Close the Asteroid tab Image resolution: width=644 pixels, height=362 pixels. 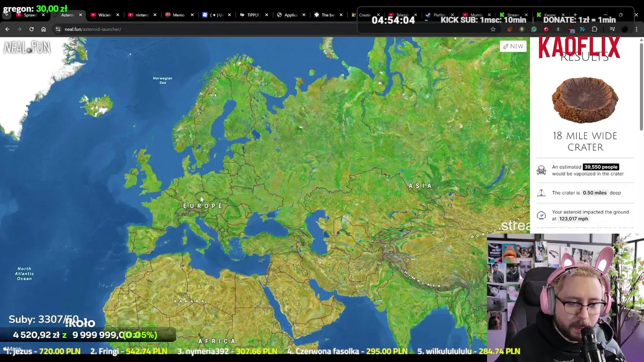click(80, 15)
